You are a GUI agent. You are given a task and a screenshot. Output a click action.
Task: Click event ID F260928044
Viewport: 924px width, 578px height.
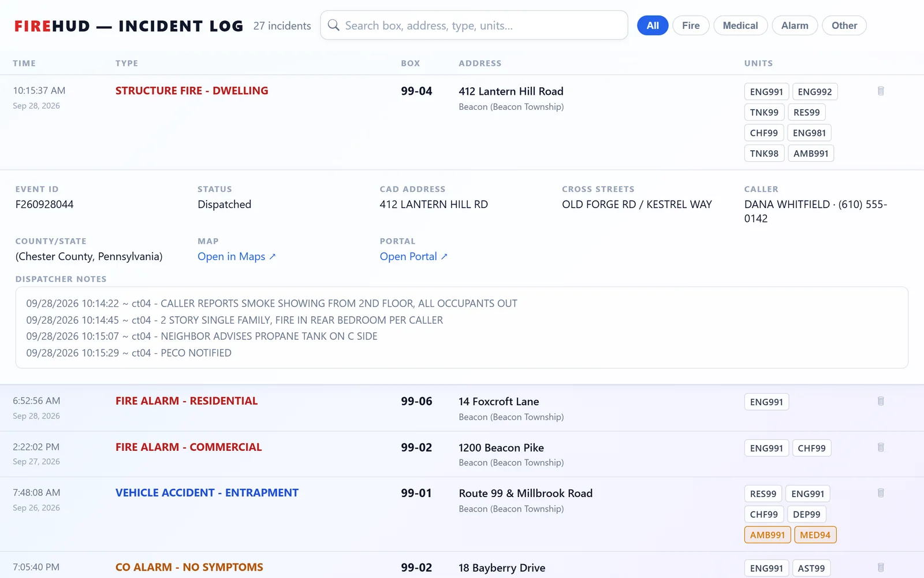44,205
